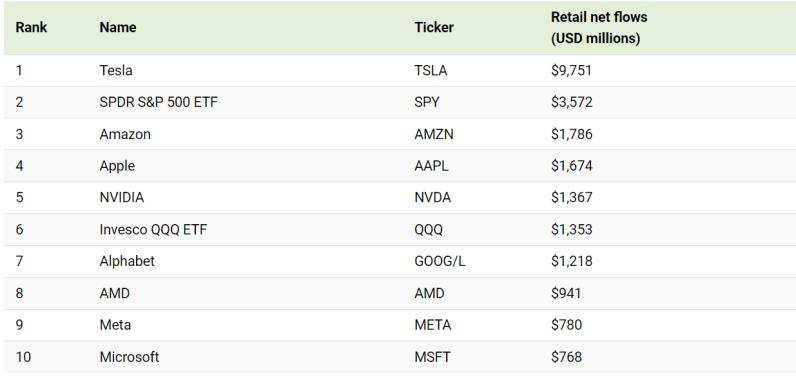The width and height of the screenshot is (796, 378).
Task: Click the SPY ticker cell
Action: point(427,102)
